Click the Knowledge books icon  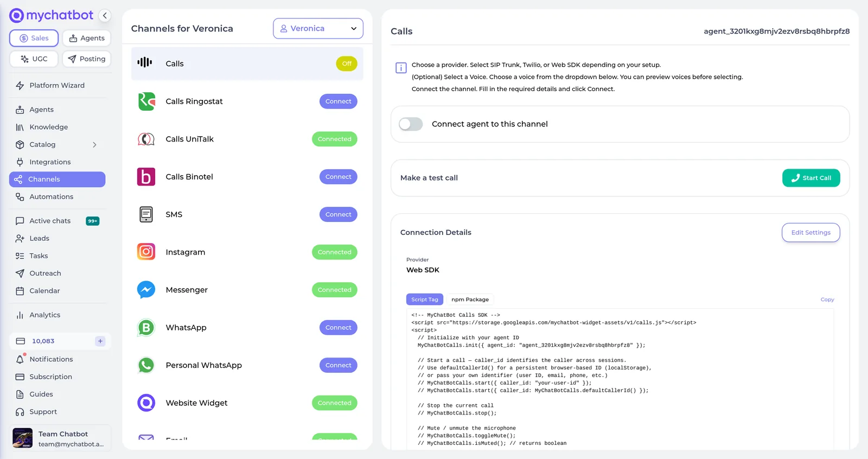(20, 127)
